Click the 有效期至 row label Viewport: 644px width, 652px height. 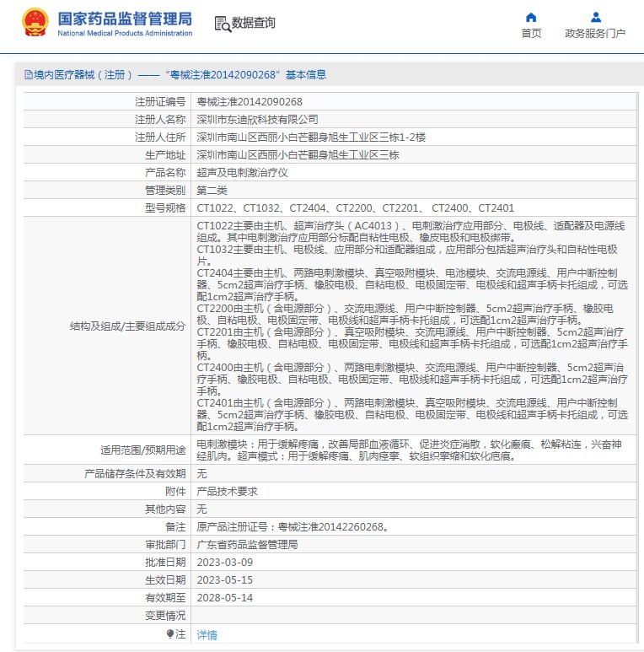tap(165, 598)
